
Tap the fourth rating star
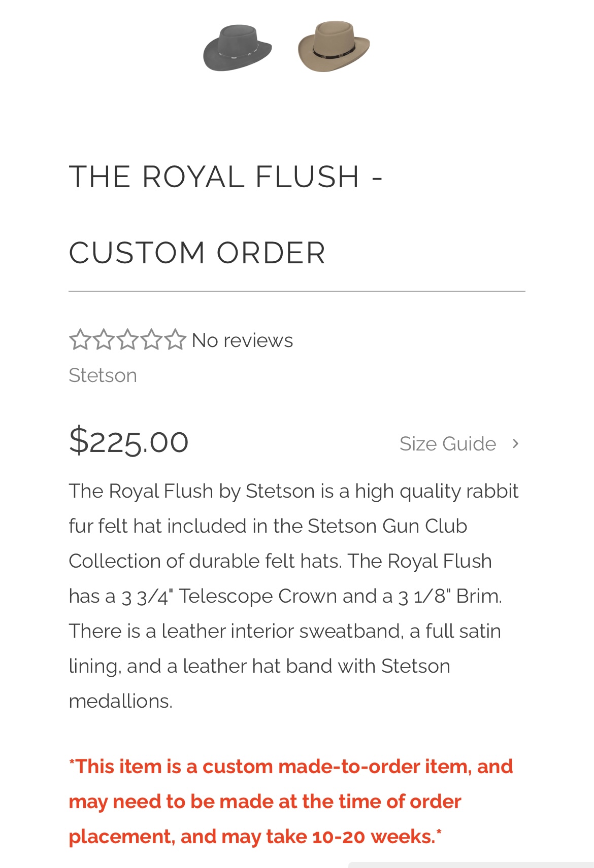point(151,340)
